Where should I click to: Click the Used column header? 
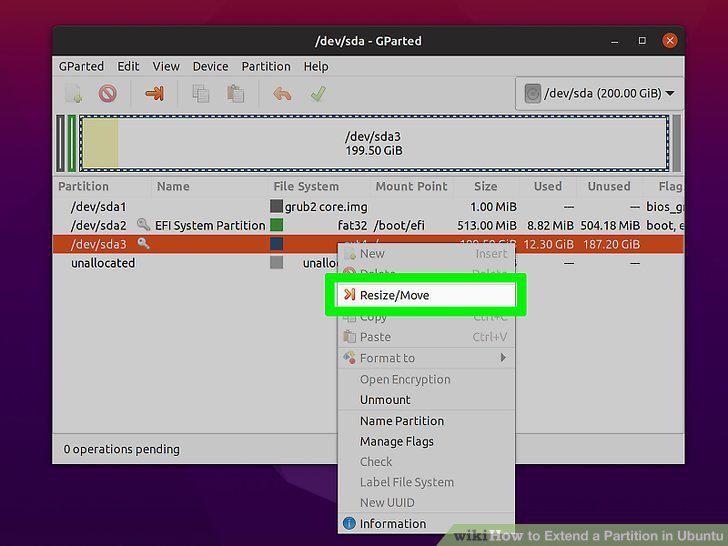pos(548,186)
